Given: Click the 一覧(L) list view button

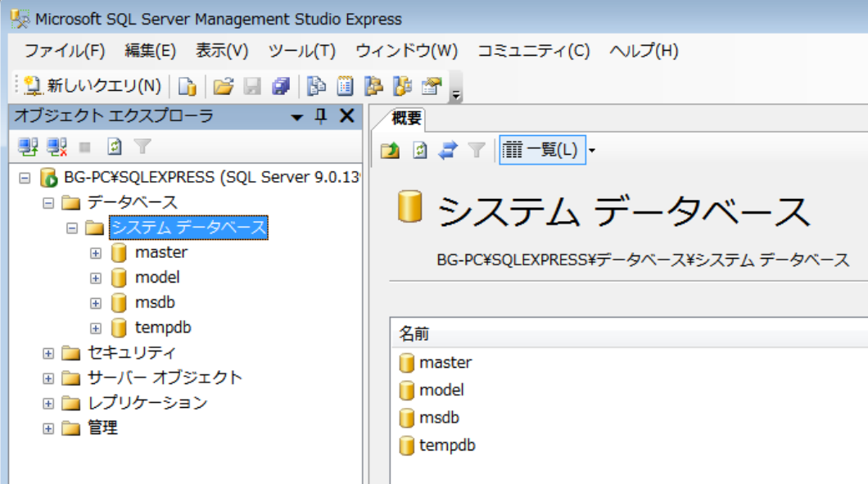Looking at the screenshot, I should [542, 150].
